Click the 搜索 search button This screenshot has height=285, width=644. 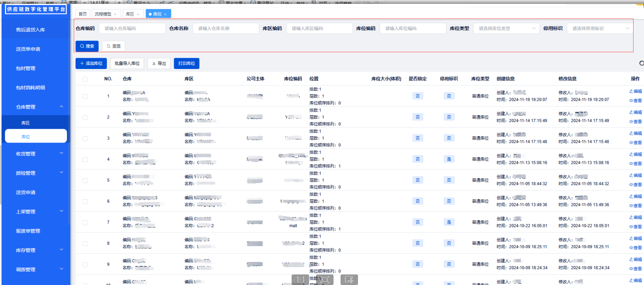87,46
